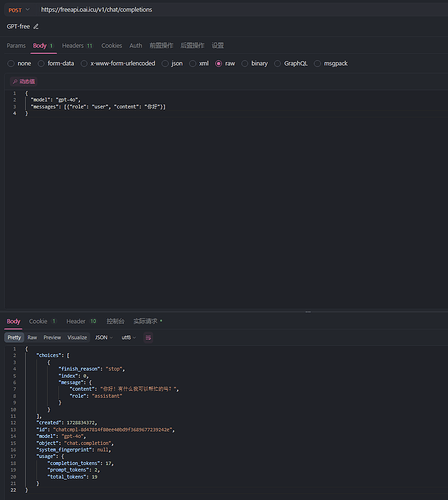Switch to response Cookie tab

[42, 321]
